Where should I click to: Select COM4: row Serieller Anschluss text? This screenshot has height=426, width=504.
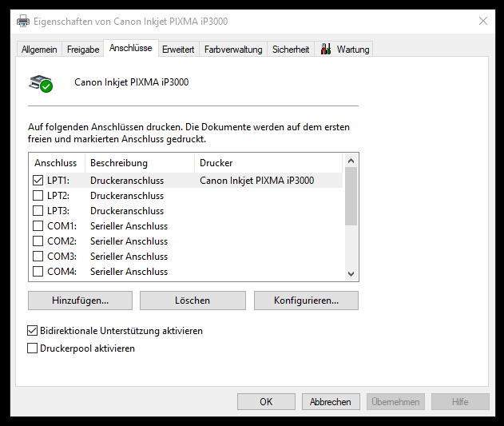pyautogui.click(x=129, y=272)
